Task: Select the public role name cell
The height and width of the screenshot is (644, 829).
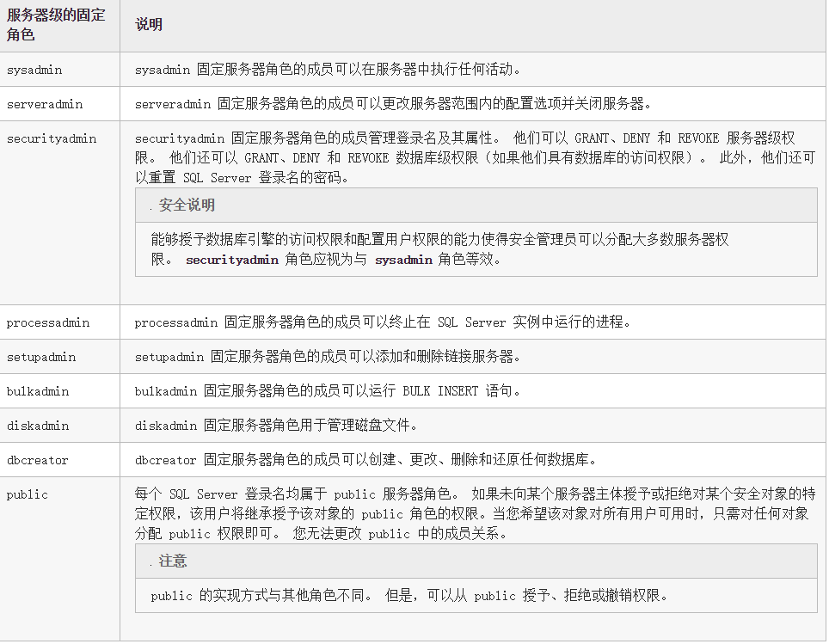Action: coord(28,494)
